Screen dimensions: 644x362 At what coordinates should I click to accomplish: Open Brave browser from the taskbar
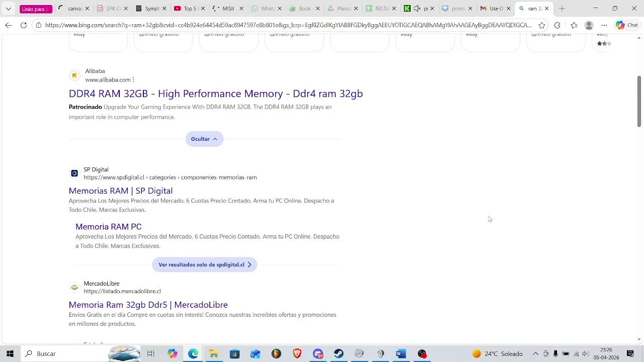click(x=297, y=354)
